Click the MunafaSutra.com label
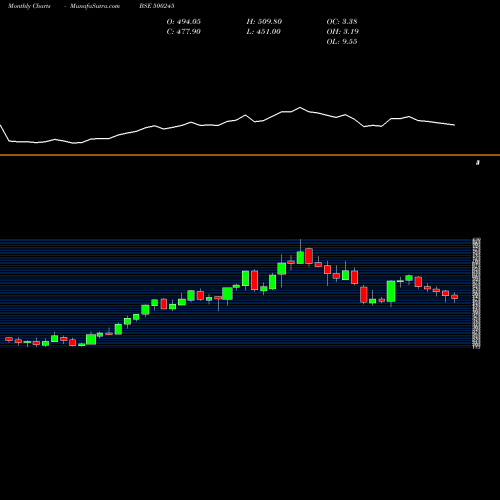 [x=95, y=6]
